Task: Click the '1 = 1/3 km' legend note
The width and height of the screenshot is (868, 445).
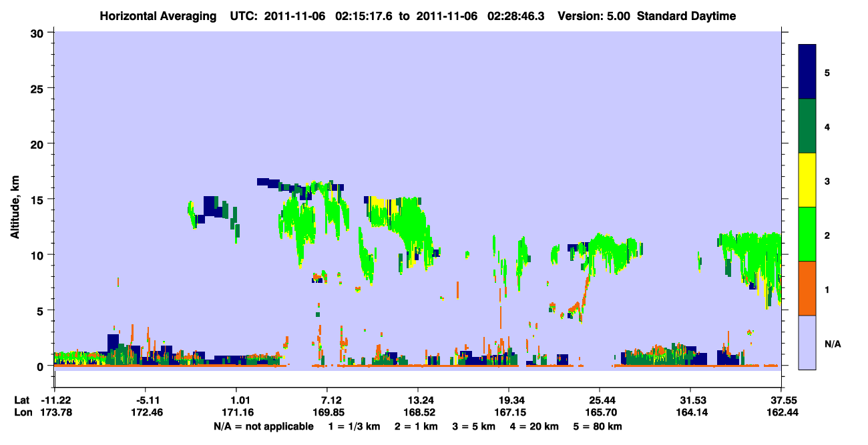Action: pyautogui.click(x=355, y=426)
